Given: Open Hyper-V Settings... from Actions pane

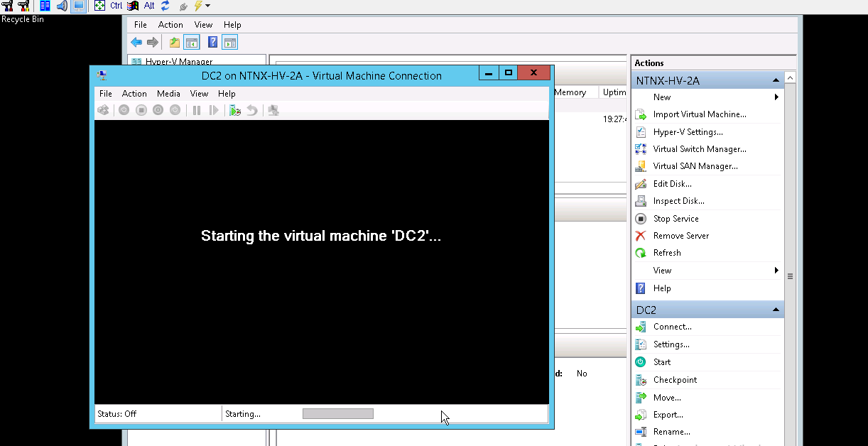Looking at the screenshot, I should click(688, 132).
